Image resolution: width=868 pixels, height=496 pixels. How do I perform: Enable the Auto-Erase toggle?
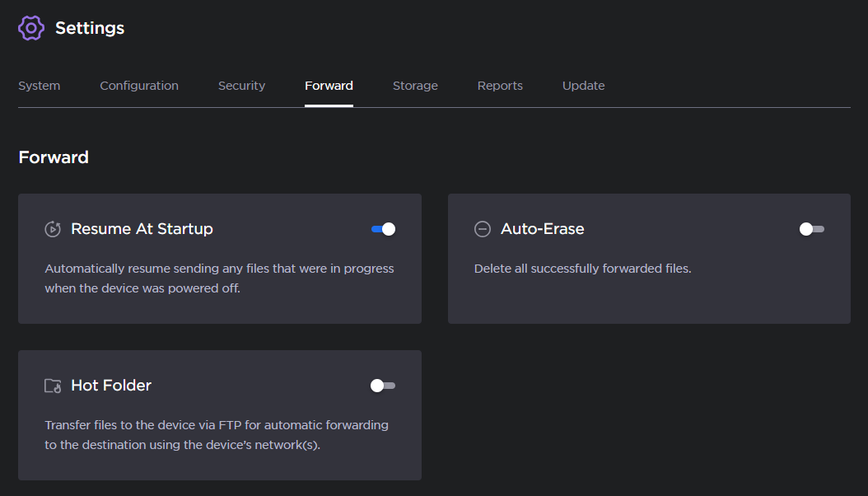coord(811,228)
